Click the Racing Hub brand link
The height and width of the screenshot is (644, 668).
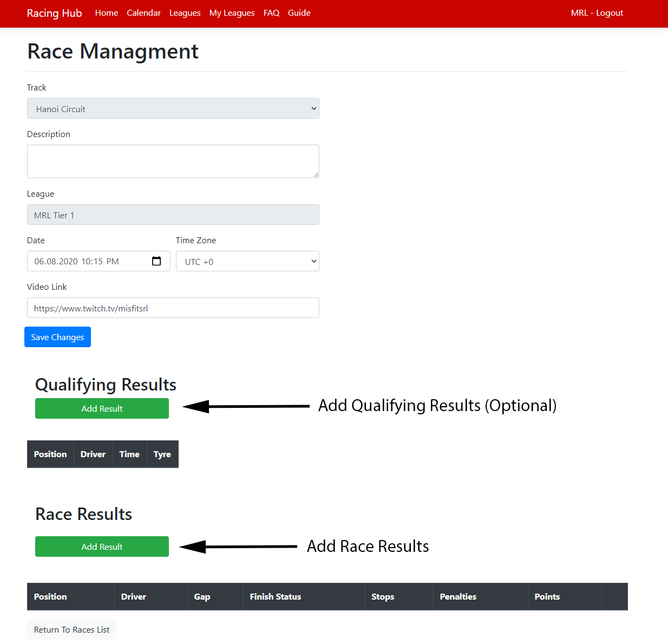(55, 13)
